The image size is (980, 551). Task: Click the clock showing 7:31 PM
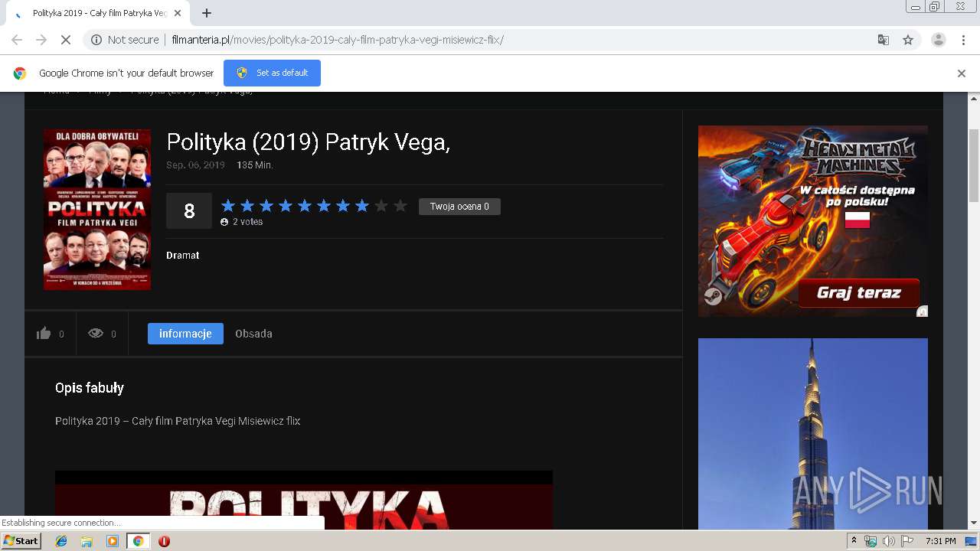point(941,541)
